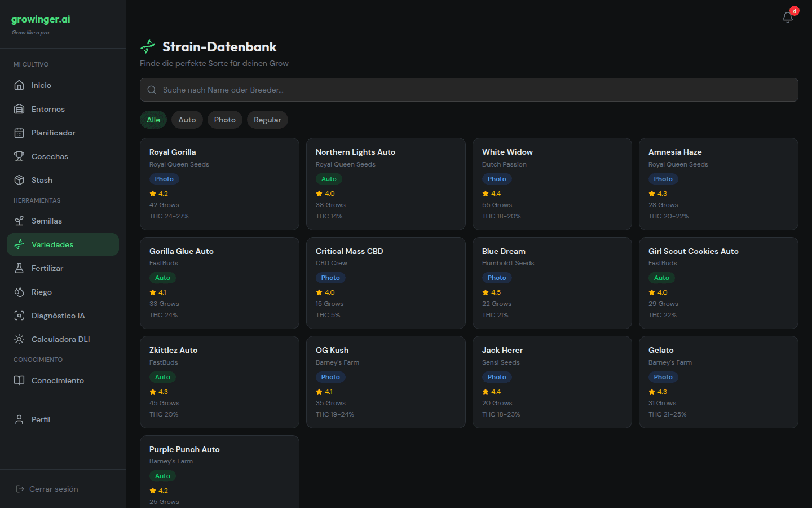Click the OG Kush rating star
The width and height of the screenshot is (812, 508).
point(319,392)
